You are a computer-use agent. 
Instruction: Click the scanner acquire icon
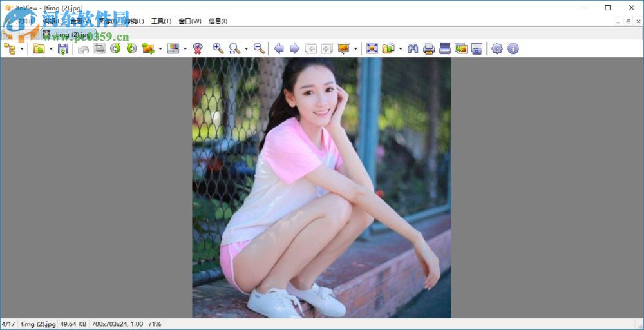[x=445, y=49]
